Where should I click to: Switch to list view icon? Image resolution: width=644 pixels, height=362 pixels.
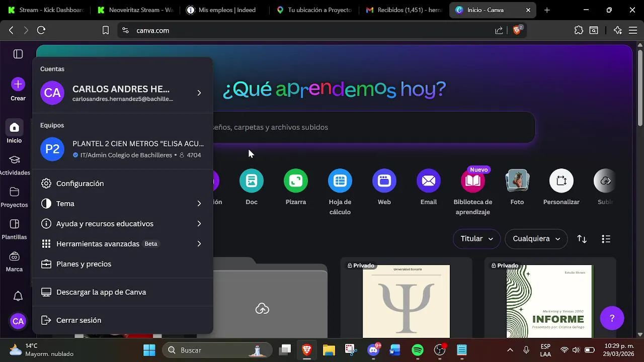pyautogui.click(x=606, y=239)
